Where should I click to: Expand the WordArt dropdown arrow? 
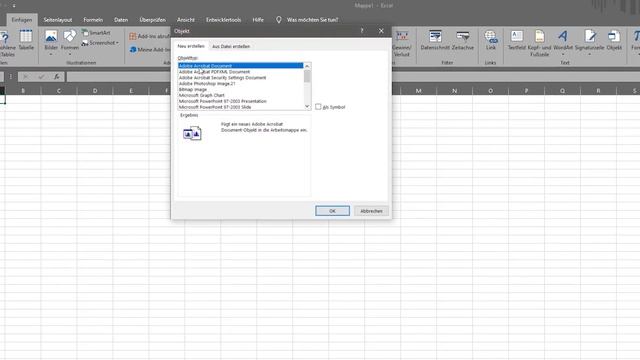(563, 54)
